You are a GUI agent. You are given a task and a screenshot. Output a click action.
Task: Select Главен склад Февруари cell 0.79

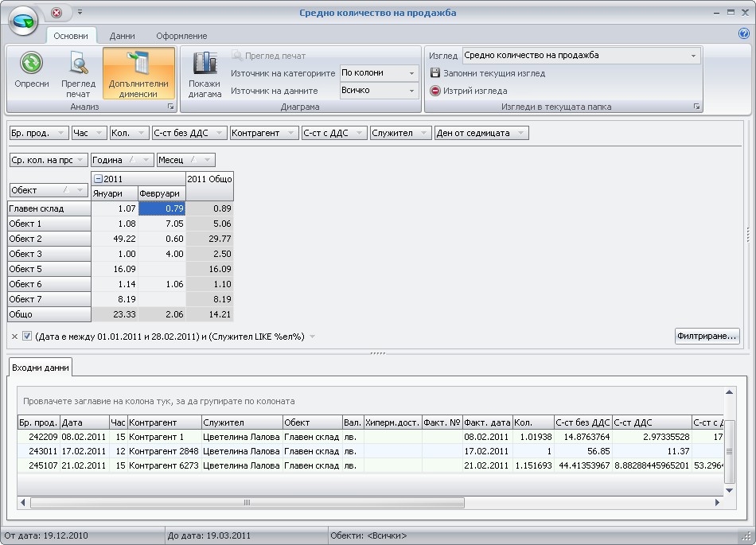point(162,208)
